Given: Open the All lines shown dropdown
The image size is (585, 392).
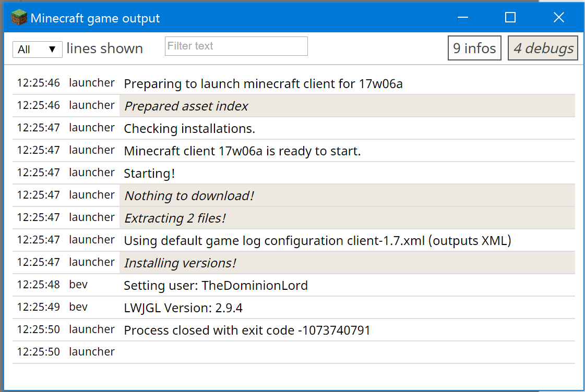Looking at the screenshot, I should (37, 50).
